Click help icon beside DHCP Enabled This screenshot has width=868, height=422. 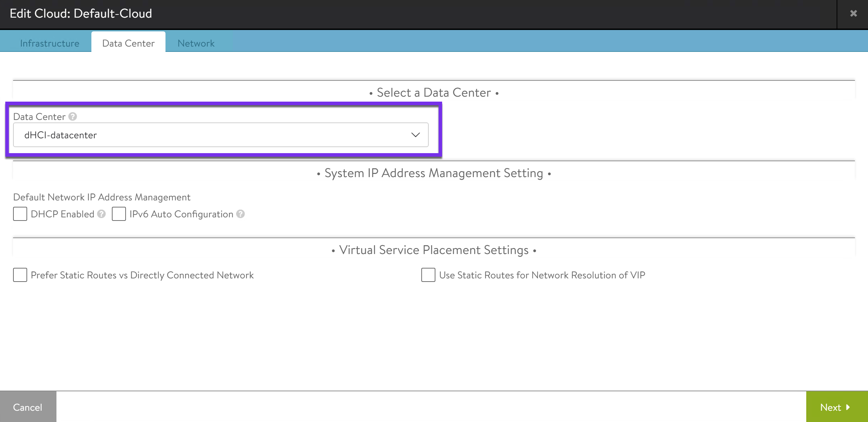coord(102,214)
